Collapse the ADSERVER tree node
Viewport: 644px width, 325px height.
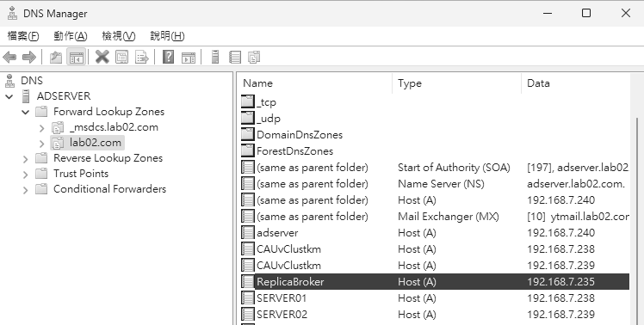point(9,97)
